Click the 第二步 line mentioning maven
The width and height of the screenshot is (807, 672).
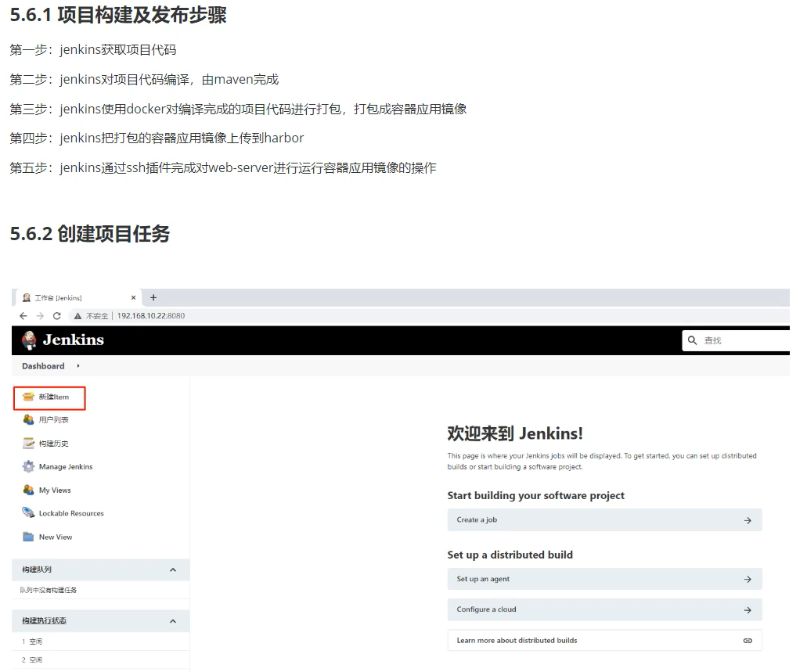(x=144, y=80)
